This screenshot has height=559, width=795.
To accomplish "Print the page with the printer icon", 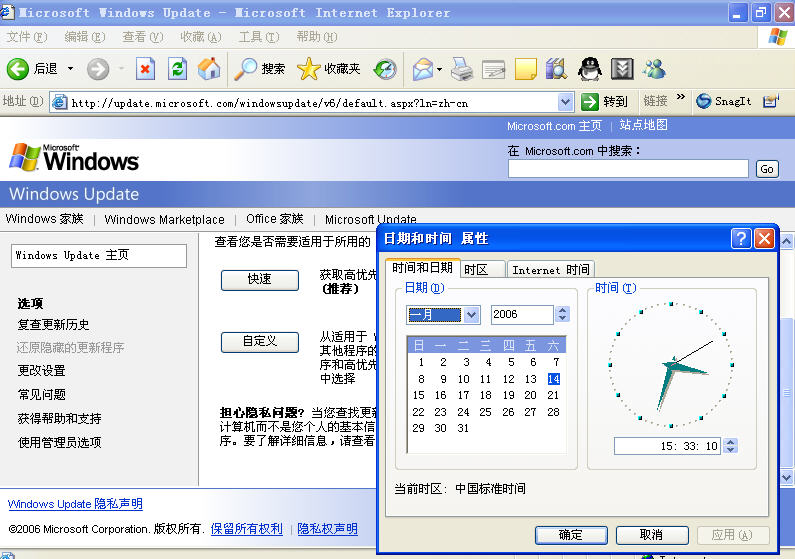I will pyautogui.click(x=462, y=69).
